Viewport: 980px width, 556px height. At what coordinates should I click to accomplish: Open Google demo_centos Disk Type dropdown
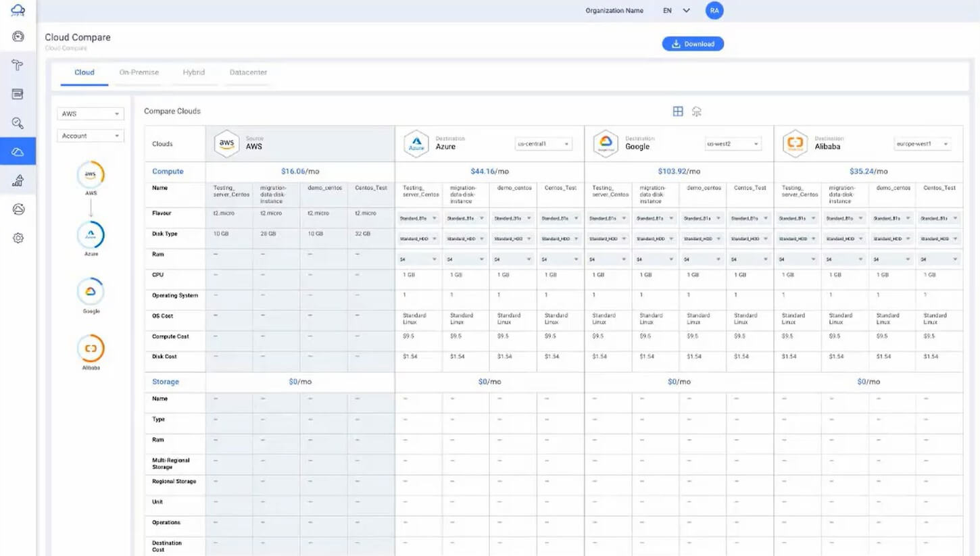coord(702,238)
